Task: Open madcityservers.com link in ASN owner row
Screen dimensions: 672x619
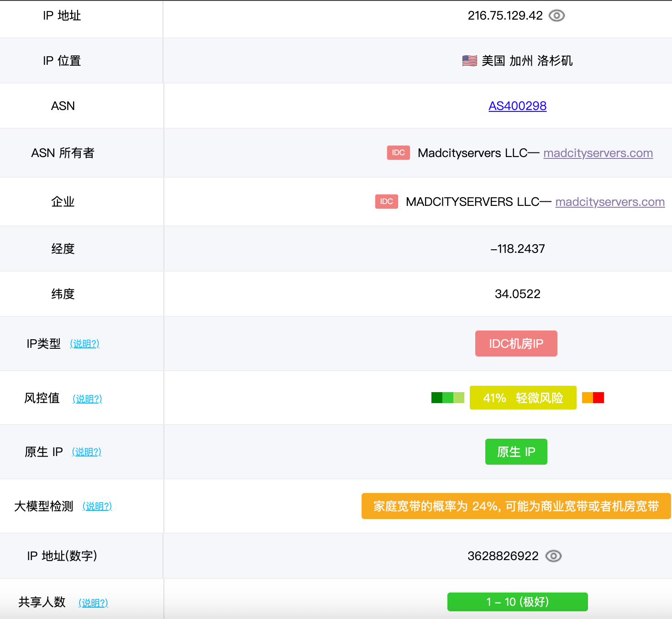Action: [598, 153]
